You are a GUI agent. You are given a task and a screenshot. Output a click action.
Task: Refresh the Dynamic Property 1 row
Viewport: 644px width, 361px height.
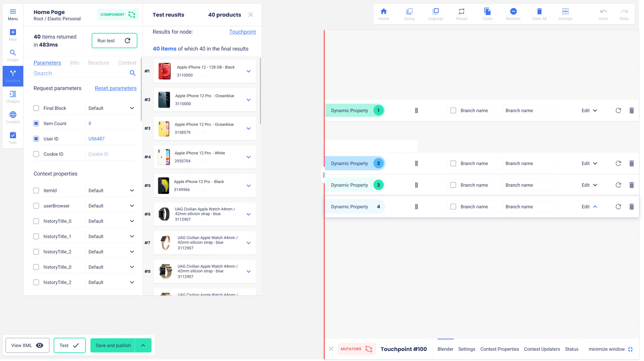pyautogui.click(x=618, y=110)
